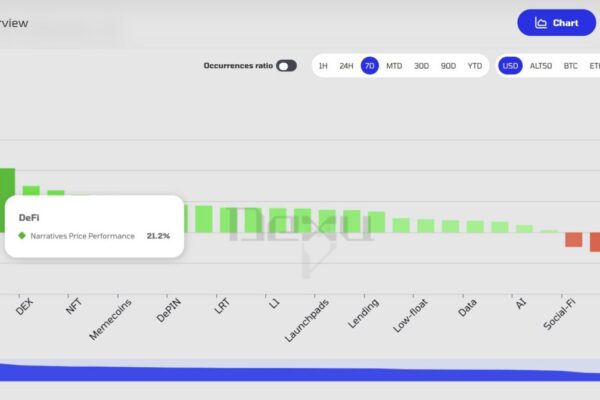Click the DEX axis label

point(25,307)
